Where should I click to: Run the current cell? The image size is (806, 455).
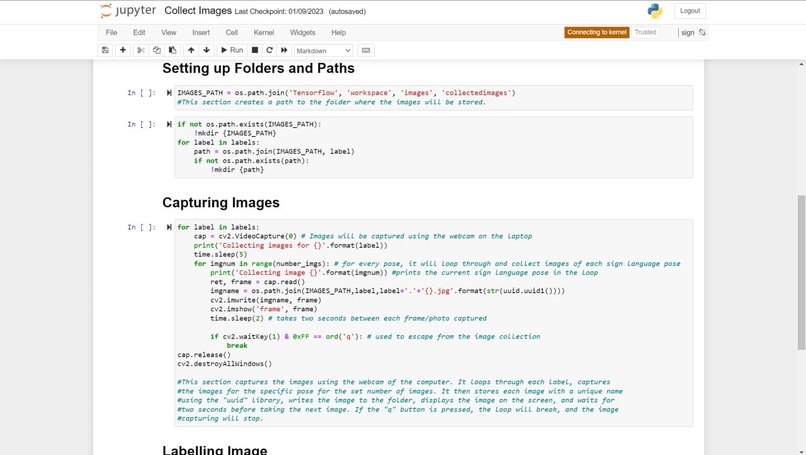coord(232,50)
